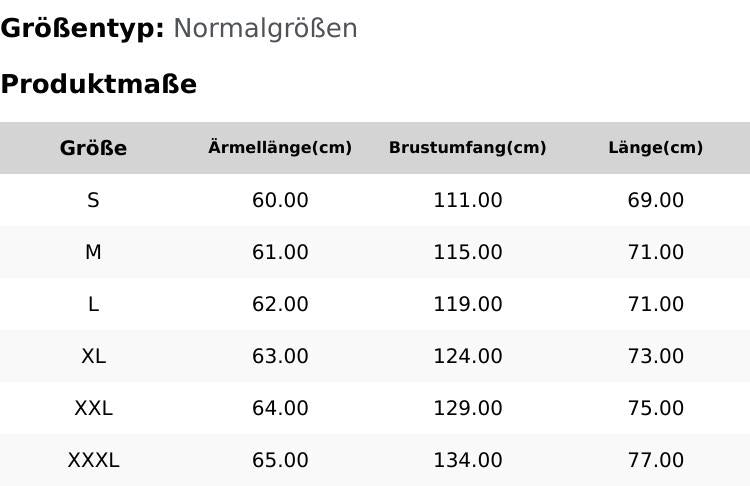Select the L size row label
Viewport: 750px width, 486px height.
click(93, 304)
